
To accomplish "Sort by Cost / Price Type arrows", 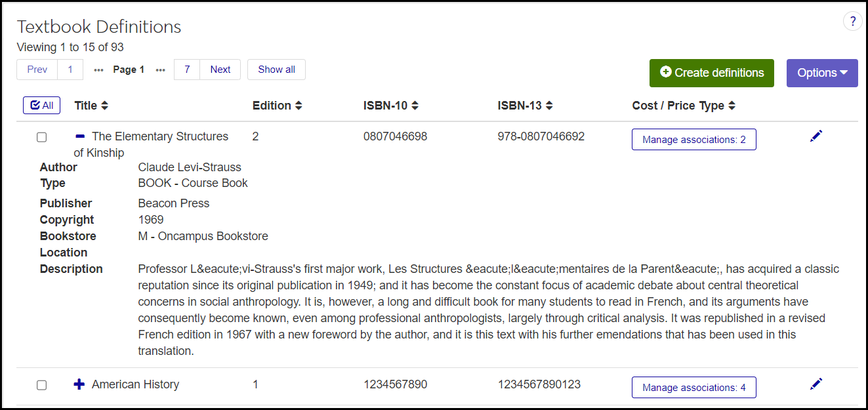I will coord(732,106).
